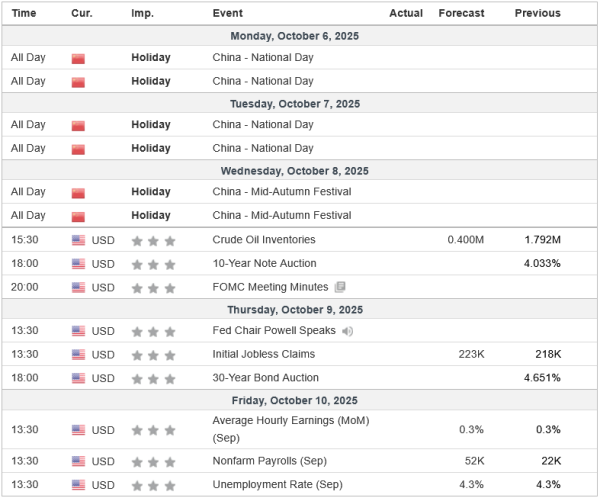This screenshot has width=600, height=498.
Task: Select the importance stars for Nonfarm Payrolls
Action: [x=155, y=461]
